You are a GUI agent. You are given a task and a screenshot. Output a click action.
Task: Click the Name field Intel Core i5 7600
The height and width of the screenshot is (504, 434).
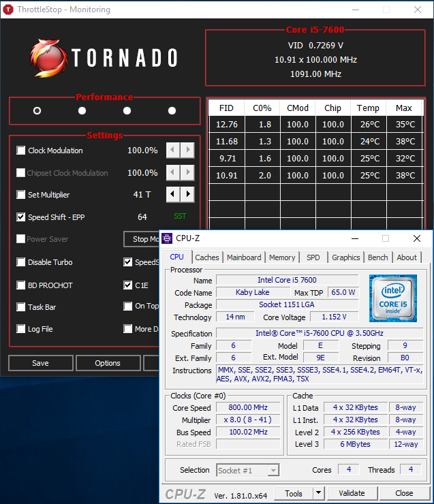(287, 281)
